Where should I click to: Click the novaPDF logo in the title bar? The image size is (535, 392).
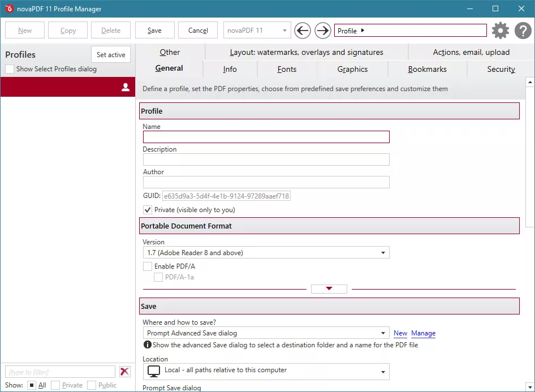coord(8,8)
